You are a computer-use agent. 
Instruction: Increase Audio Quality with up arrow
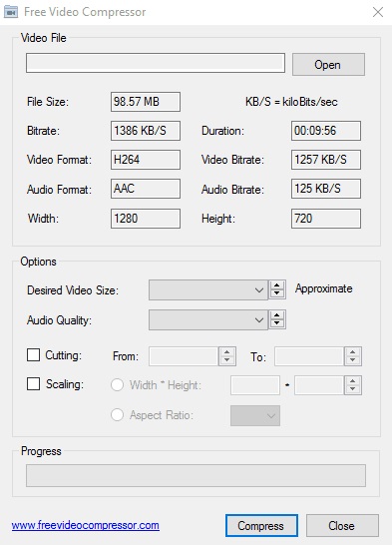coord(277,315)
